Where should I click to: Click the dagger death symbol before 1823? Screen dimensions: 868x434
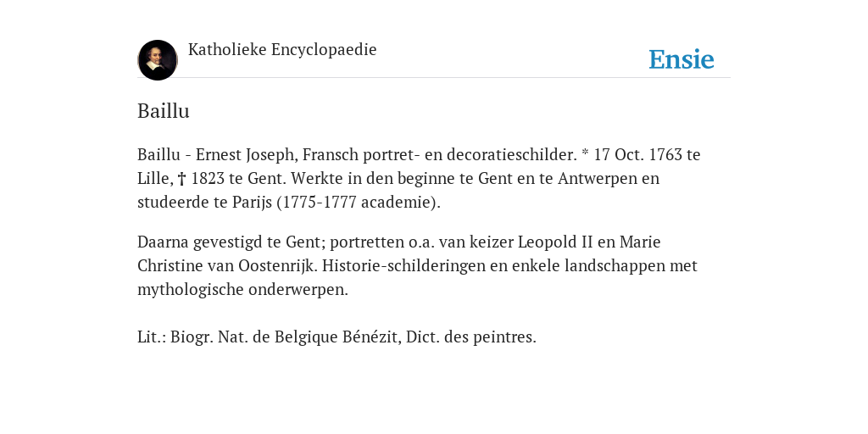pyautogui.click(x=181, y=179)
